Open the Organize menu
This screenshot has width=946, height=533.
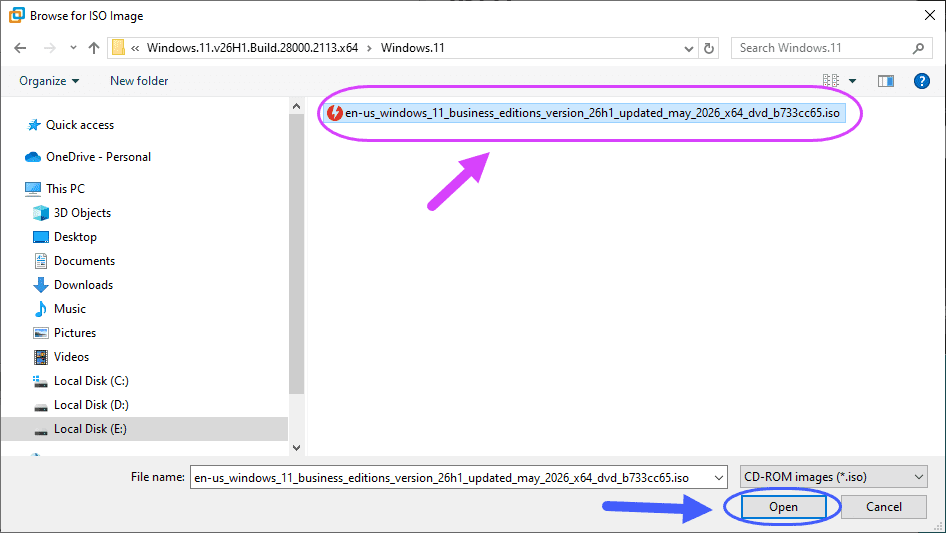click(x=49, y=81)
